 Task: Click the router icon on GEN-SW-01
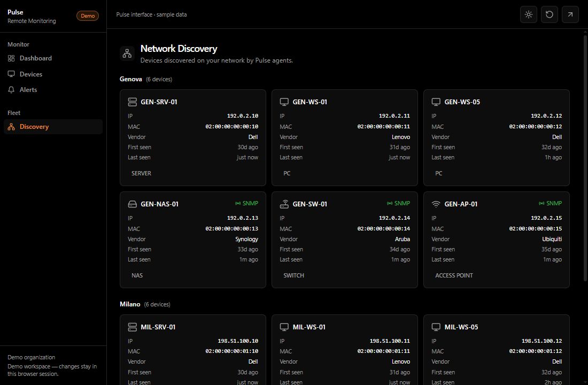pos(284,204)
